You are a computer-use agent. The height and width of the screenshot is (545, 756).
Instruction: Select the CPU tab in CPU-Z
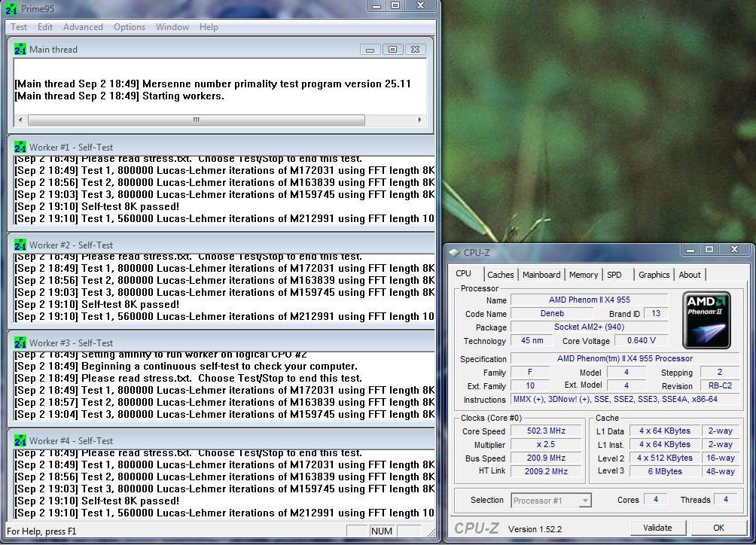(x=463, y=274)
